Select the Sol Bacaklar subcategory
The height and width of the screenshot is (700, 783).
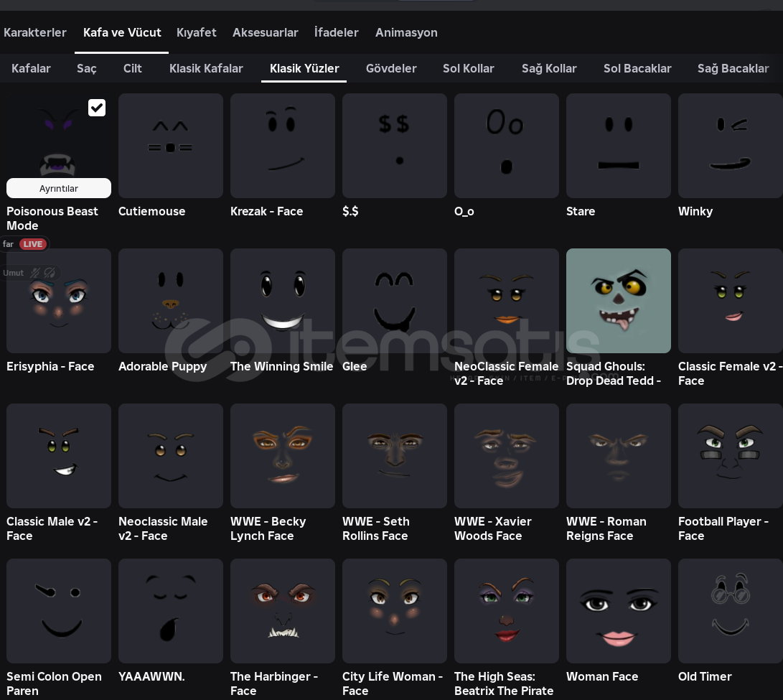(637, 68)
